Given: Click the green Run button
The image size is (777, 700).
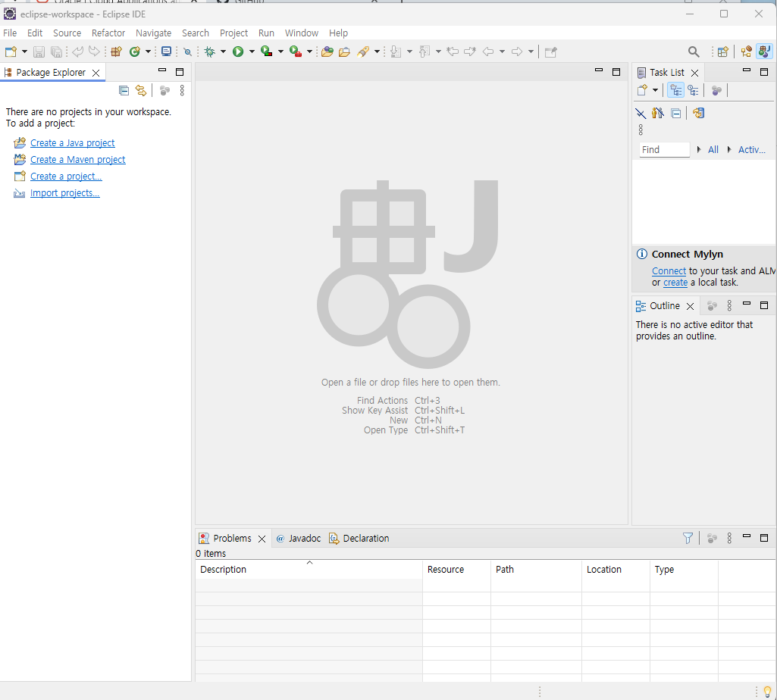Looking at the screenshot, I should click(238, 52).
